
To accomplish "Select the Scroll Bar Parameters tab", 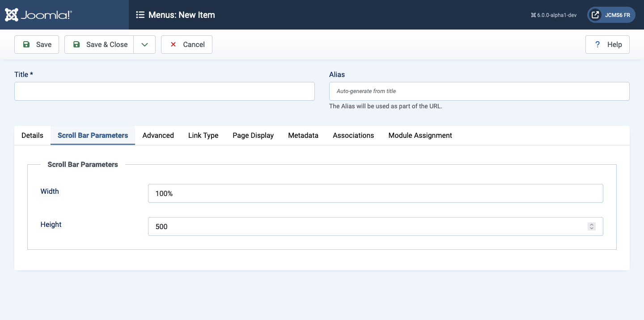I will point(93,135).
